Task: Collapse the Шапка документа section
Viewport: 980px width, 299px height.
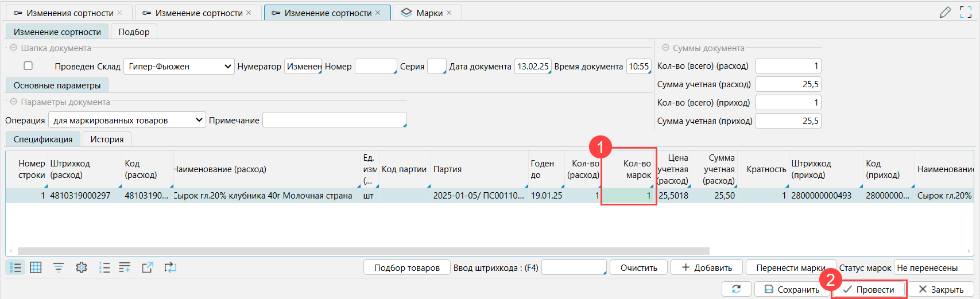Action: coord(14,48)
